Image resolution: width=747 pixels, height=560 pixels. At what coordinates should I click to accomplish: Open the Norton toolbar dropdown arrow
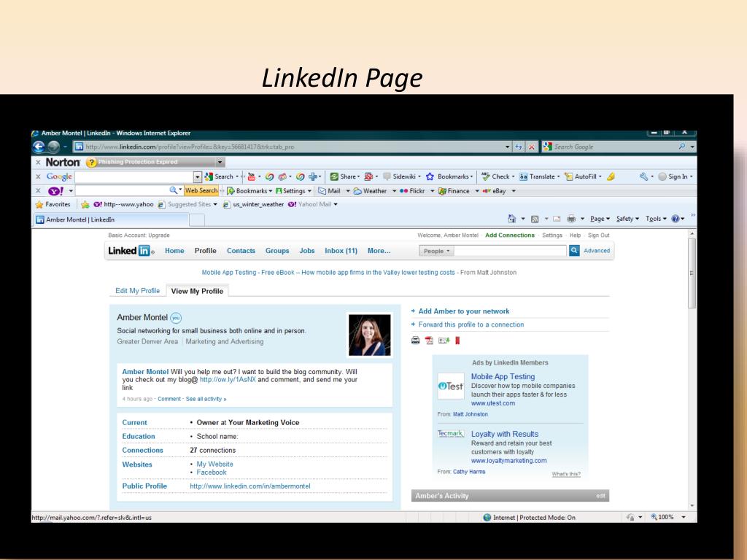click(x=220, y=163)
